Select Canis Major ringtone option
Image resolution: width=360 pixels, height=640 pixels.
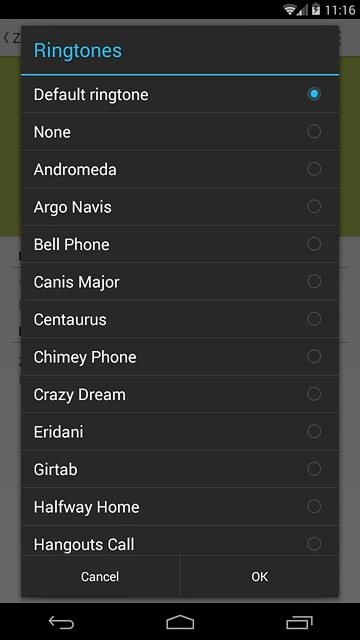(180, 282)
